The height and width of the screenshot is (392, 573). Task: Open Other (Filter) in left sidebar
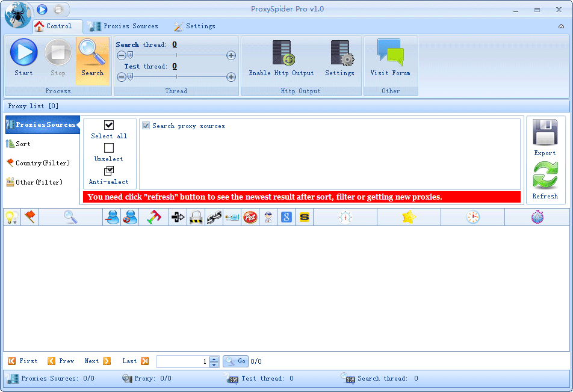(34, 182)
